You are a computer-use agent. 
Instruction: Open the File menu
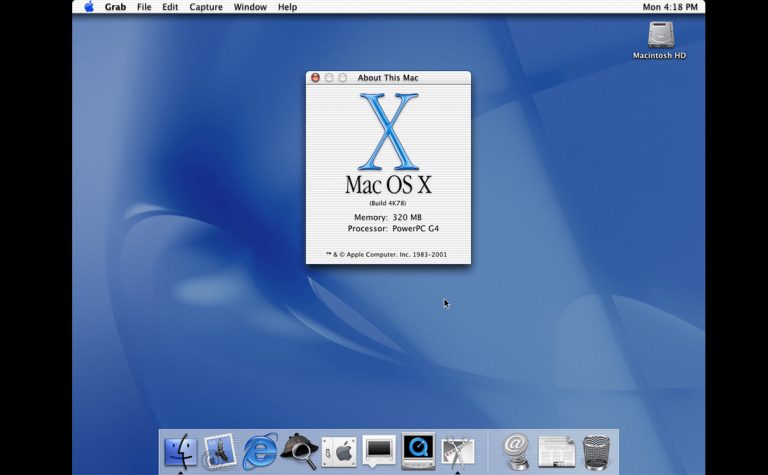click(144, 7)
